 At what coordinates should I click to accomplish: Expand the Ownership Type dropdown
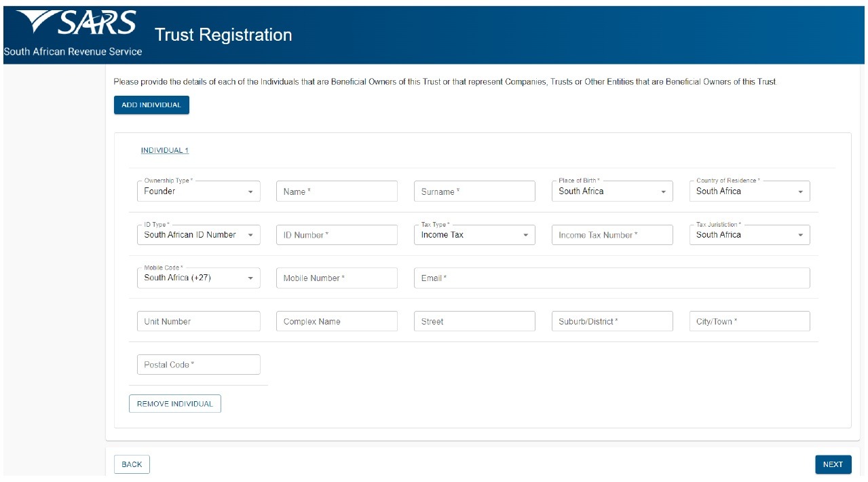[198, 191]
